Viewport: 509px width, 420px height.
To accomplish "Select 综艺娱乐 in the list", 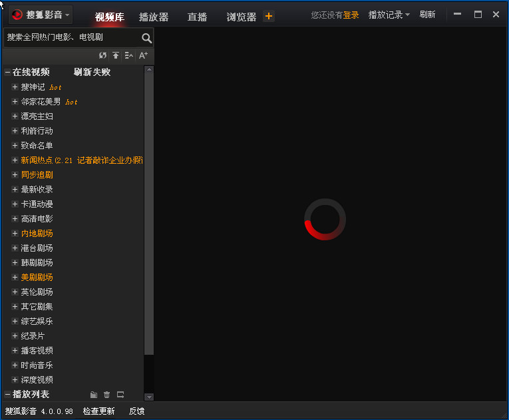I will tap(37, 321).
